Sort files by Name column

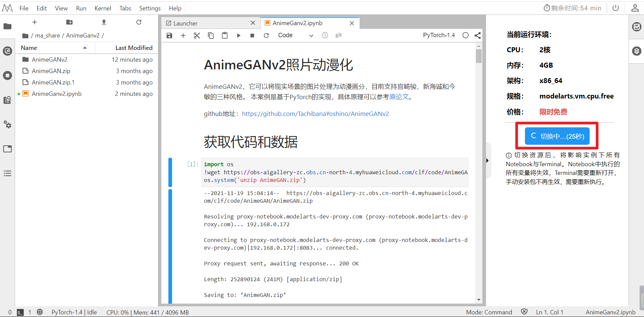coord(55,48)
